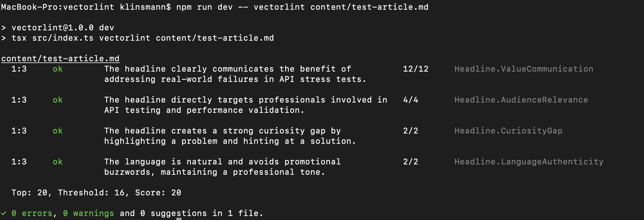Click the green 0 warnings text

[88, 213]
